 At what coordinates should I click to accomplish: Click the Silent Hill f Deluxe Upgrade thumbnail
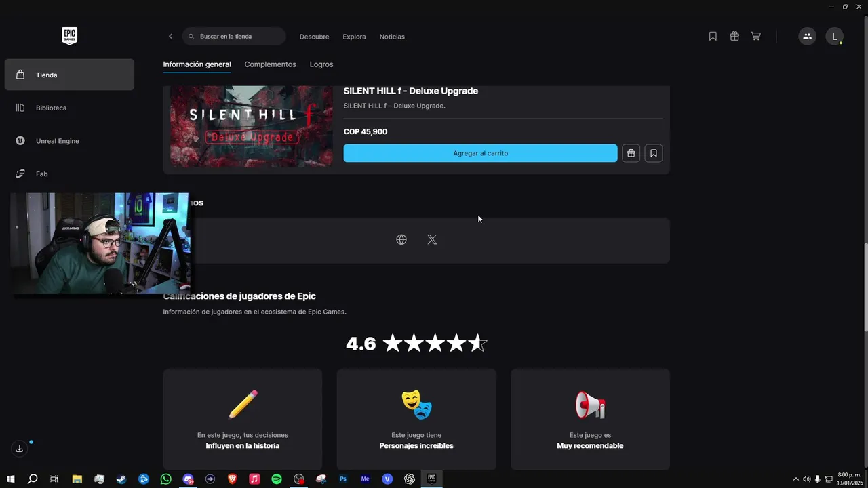[x=252, y=127]
